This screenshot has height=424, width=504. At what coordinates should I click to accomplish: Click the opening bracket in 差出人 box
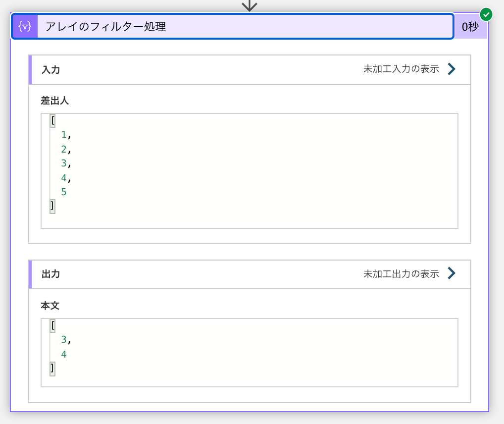pos(52,121)
